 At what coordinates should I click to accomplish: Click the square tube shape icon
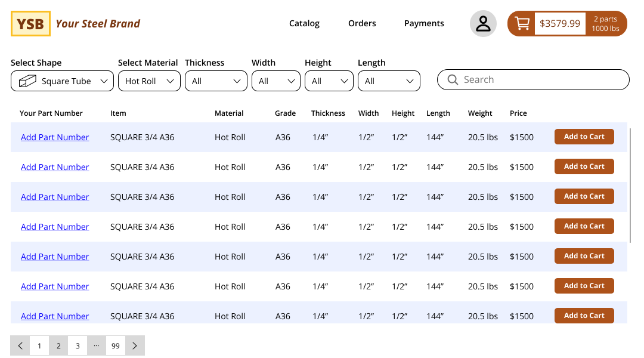(x=27, y=81)
